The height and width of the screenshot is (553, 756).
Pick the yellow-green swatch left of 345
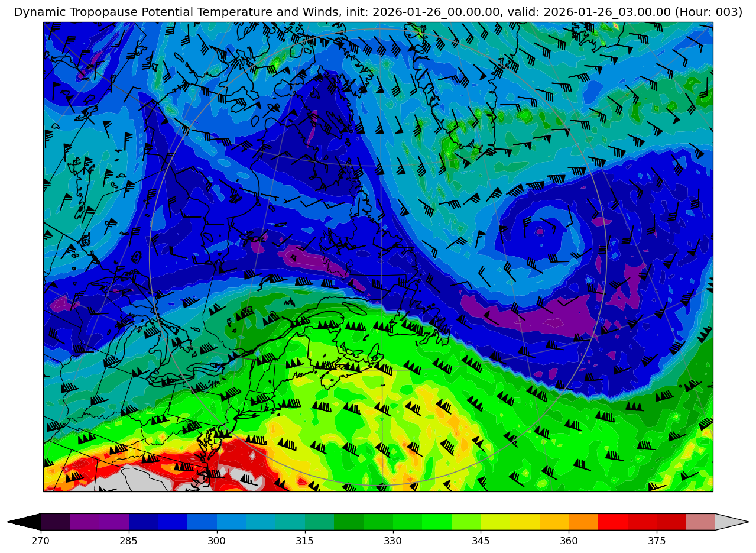466,522
